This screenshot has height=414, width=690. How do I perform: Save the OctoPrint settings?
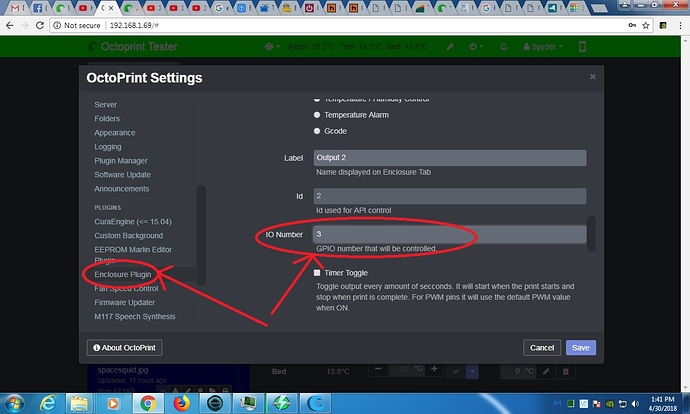581,348
